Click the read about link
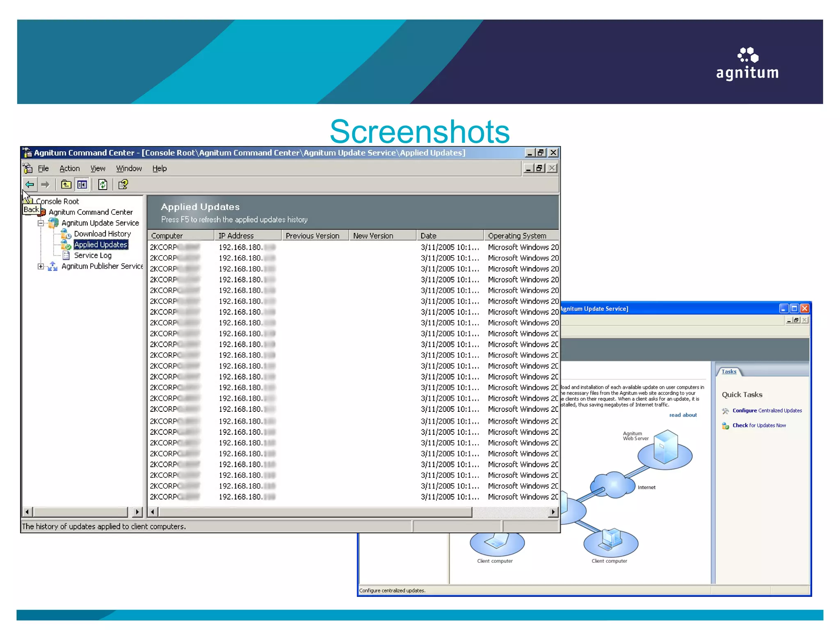Screen dimensions: 840x630 tap(683, 415)
